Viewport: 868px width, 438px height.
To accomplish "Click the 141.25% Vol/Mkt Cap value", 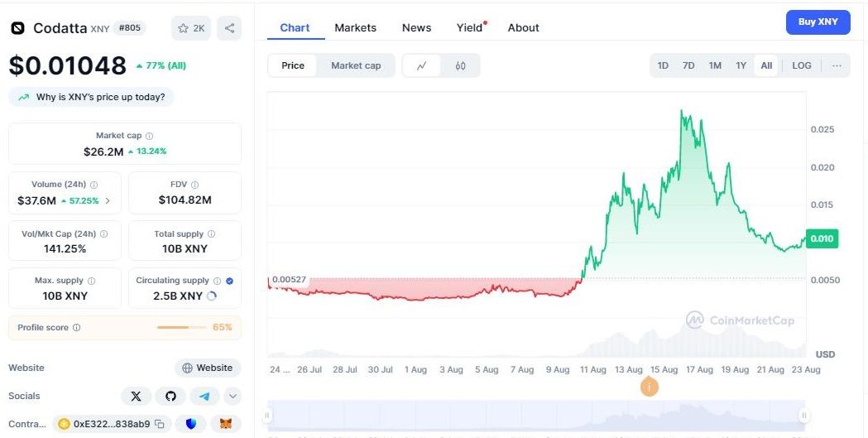I will coord(65,249).
